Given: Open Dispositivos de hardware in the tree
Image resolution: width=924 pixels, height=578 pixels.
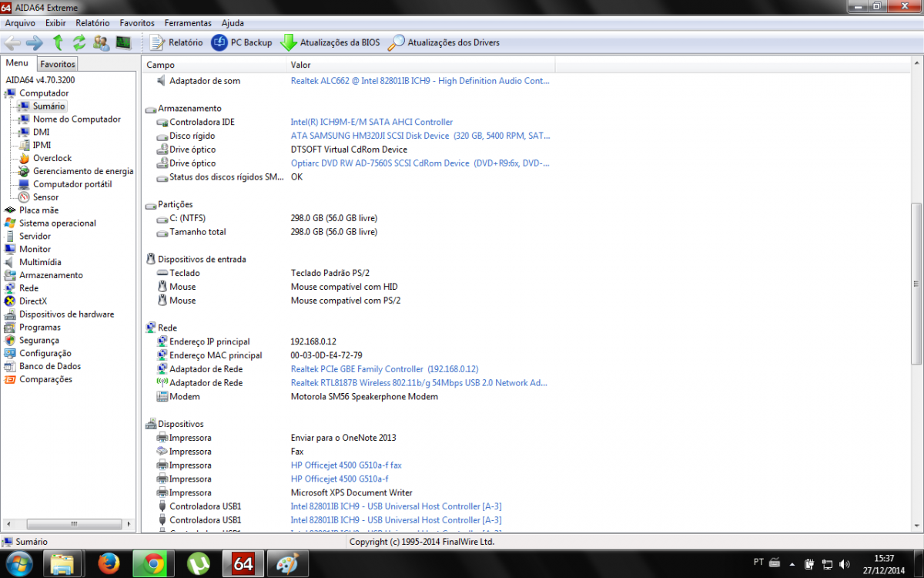Looking at the screenshot, I should 66,314.
